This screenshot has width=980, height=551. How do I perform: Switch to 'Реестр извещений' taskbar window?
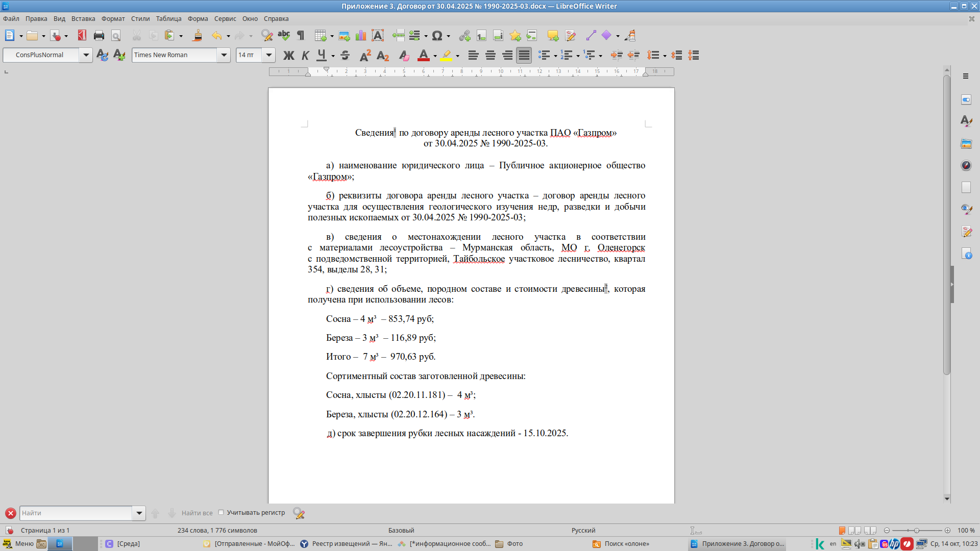[347, 544]
